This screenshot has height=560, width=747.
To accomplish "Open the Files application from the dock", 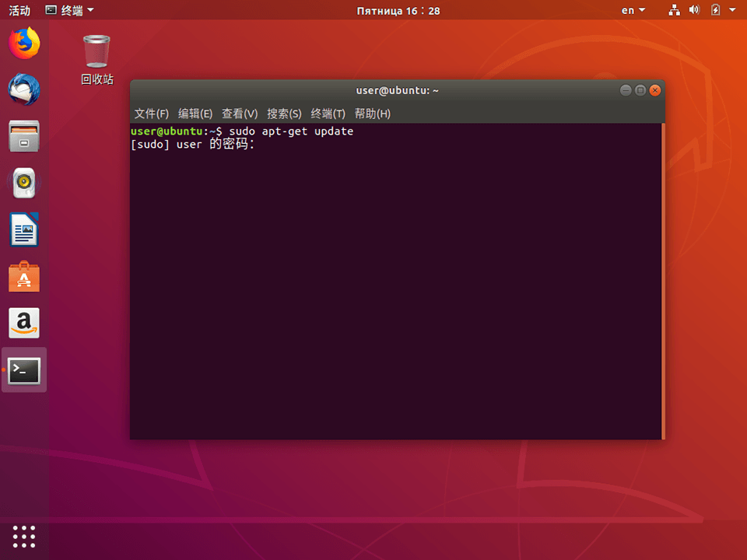I will coord(23,137).
